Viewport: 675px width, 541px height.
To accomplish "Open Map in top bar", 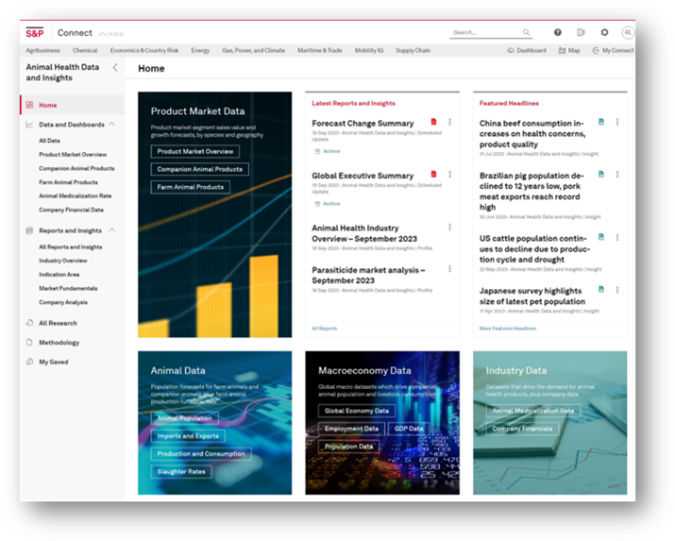I will pyautogui.click(x=569, y=50).
